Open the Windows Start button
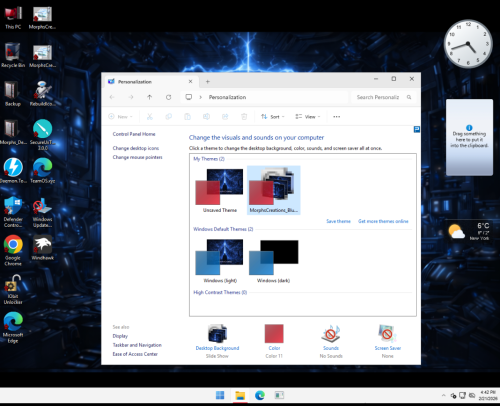The image size is (500, 406). [x=220, y=395]
